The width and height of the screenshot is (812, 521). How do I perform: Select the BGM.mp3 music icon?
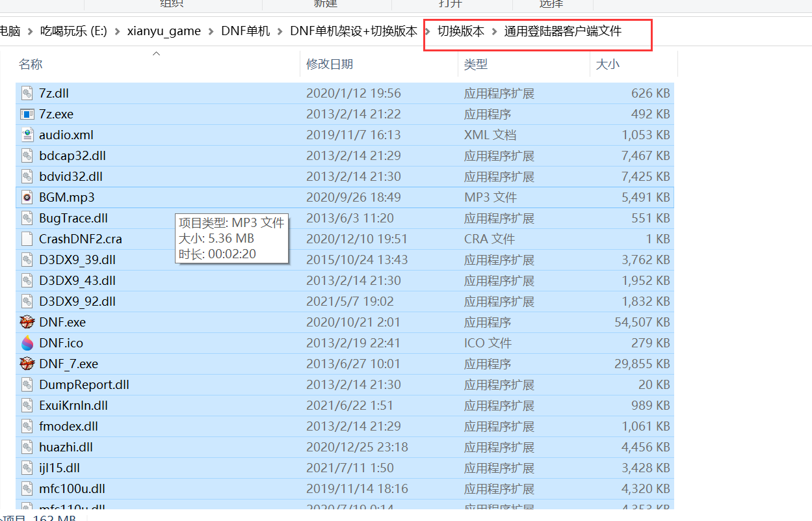click(27, 197)
